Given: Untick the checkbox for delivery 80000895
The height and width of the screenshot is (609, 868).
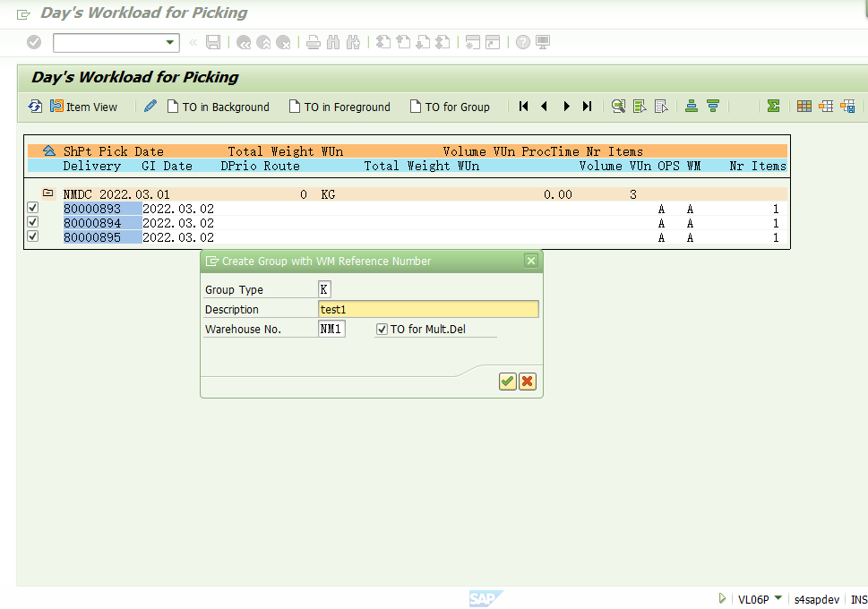Looking at the screenshot, I should [x=32, y=236].
